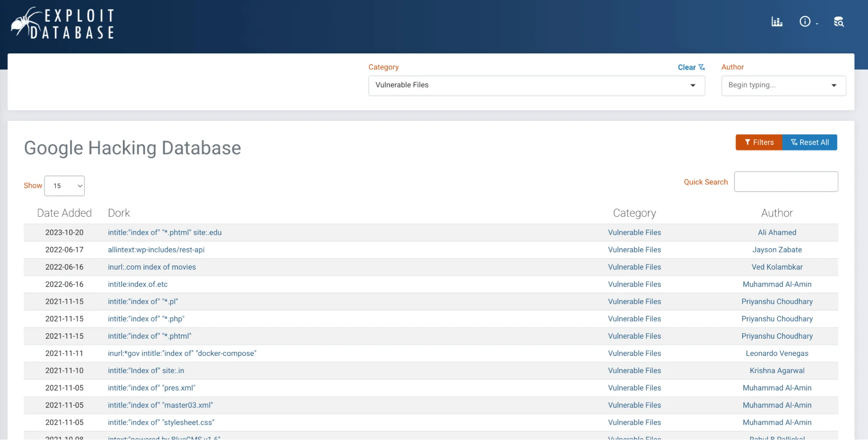Screen dimensions: 868x440
Task: Open the Author dropdown
Action: [783, 86]
